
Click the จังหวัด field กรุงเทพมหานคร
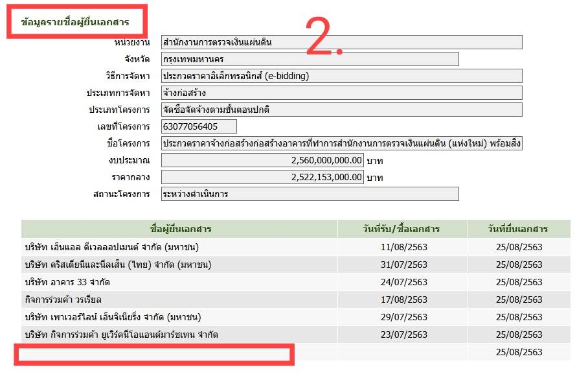310,59
